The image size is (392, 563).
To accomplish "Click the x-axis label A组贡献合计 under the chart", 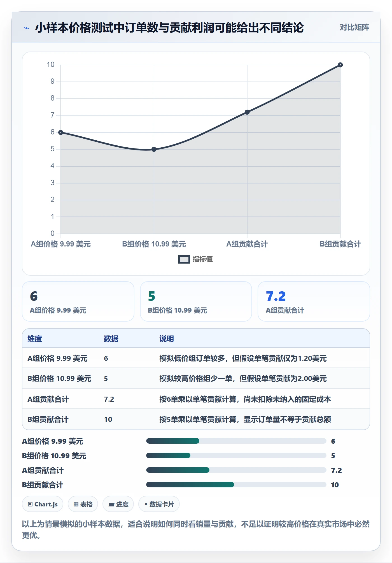I will point(247,244).
